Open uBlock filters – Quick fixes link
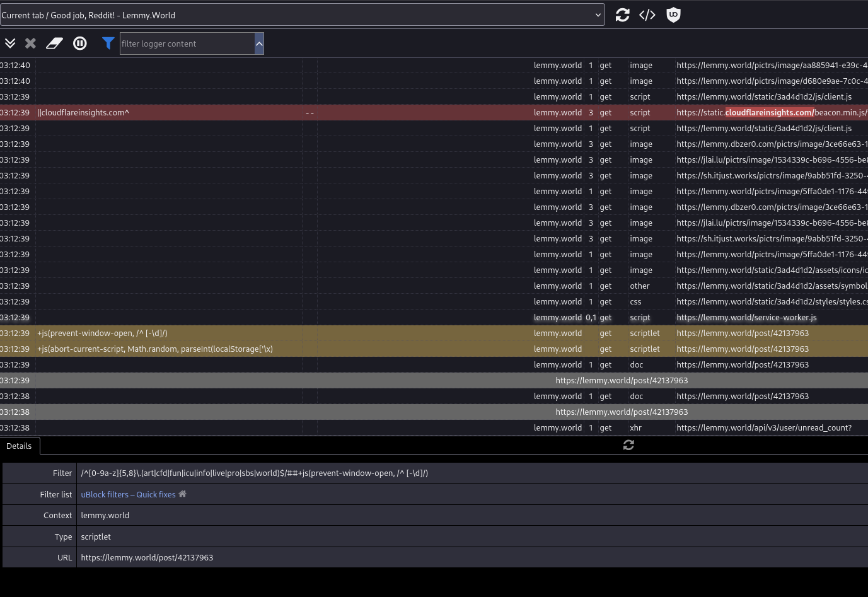 click(128, 495)
